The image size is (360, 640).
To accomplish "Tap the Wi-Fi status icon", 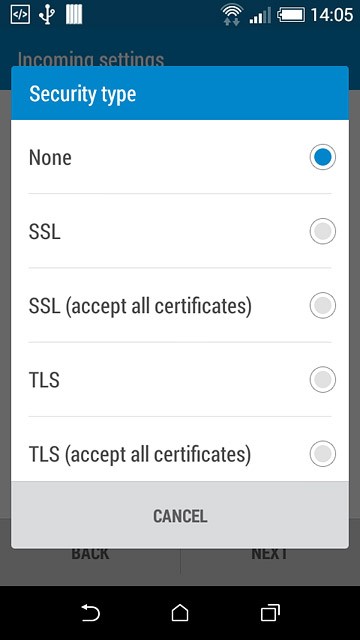I will 232,16.
